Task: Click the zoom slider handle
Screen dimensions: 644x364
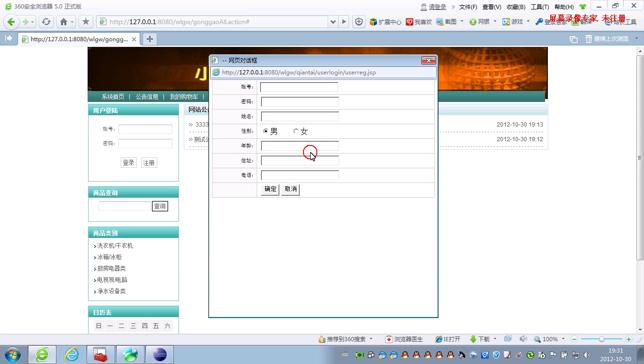Action: coord(601,339)
